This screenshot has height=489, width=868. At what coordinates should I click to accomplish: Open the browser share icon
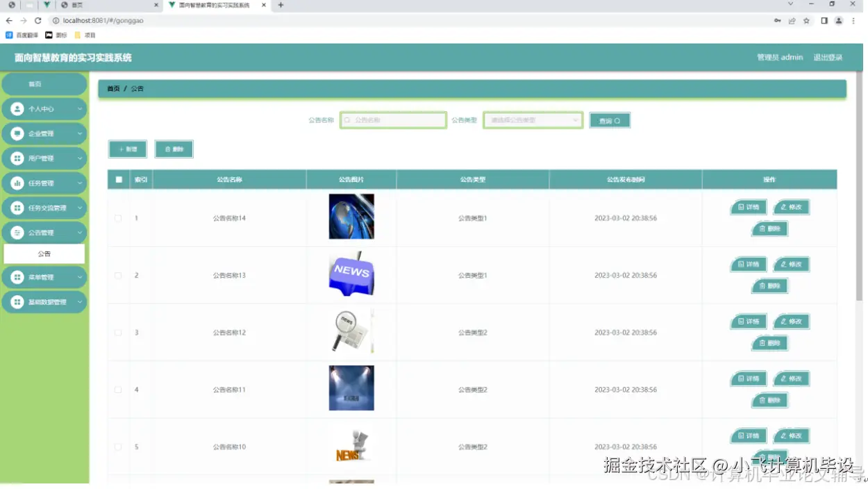792,21
